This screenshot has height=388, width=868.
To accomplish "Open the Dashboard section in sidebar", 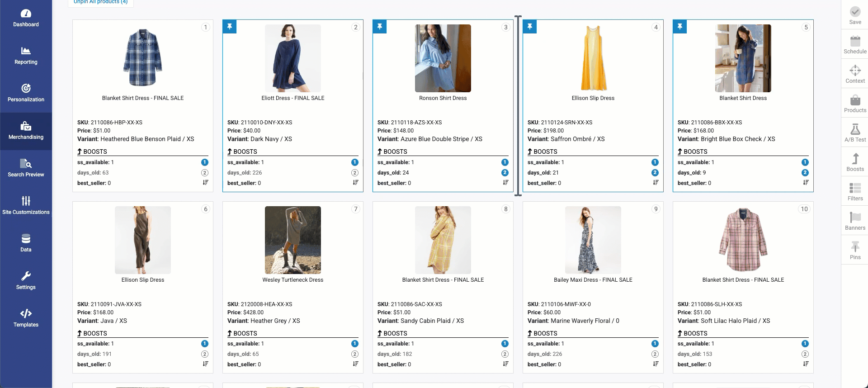I will point(26,18).
